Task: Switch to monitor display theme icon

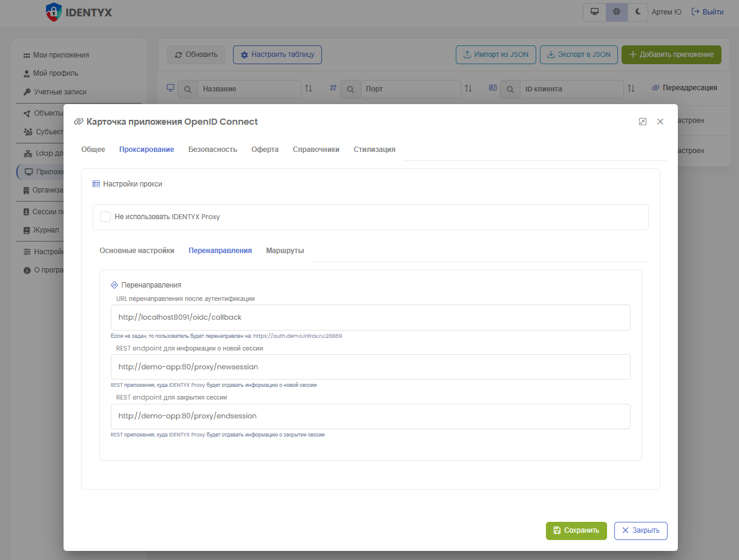Action: click(x=594, y=12)
